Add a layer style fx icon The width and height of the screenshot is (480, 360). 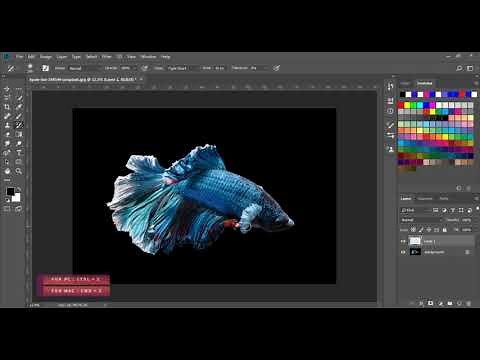pos(421,303)
